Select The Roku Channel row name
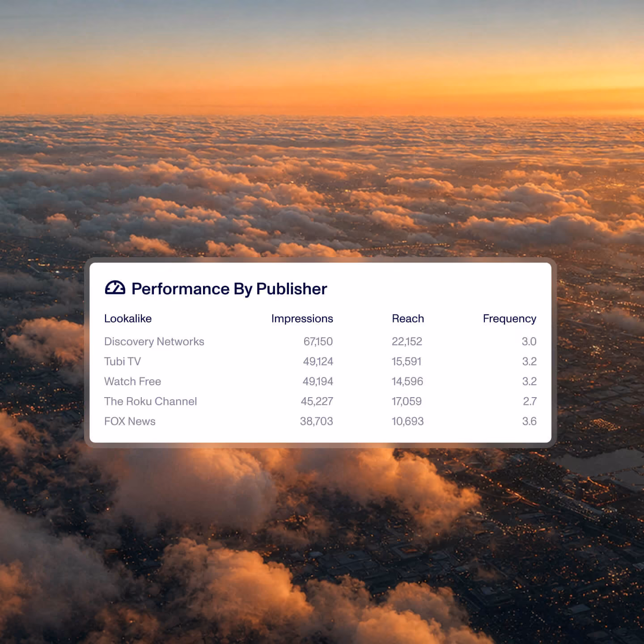644x644 pixels. (150, 401)
